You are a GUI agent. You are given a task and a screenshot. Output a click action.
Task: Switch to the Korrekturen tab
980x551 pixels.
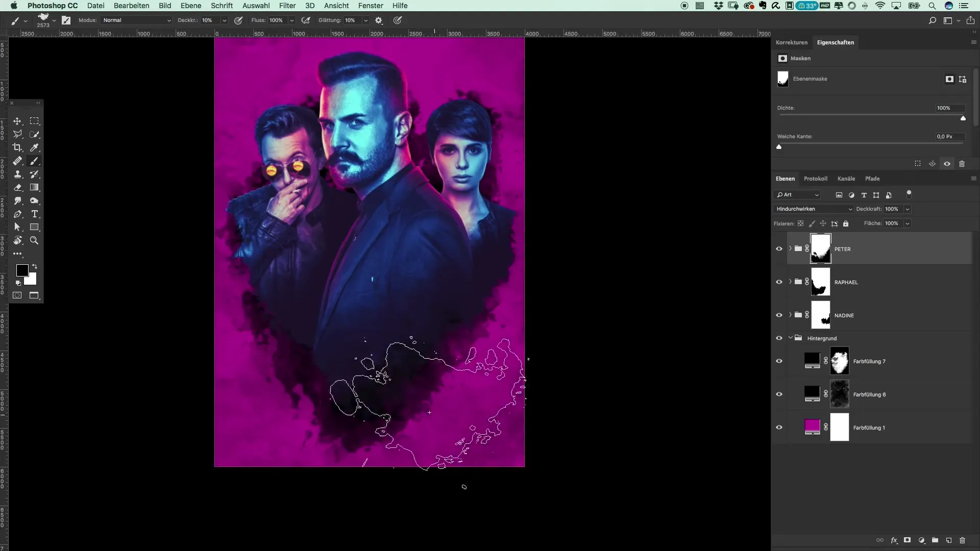[x=792, y=42]
